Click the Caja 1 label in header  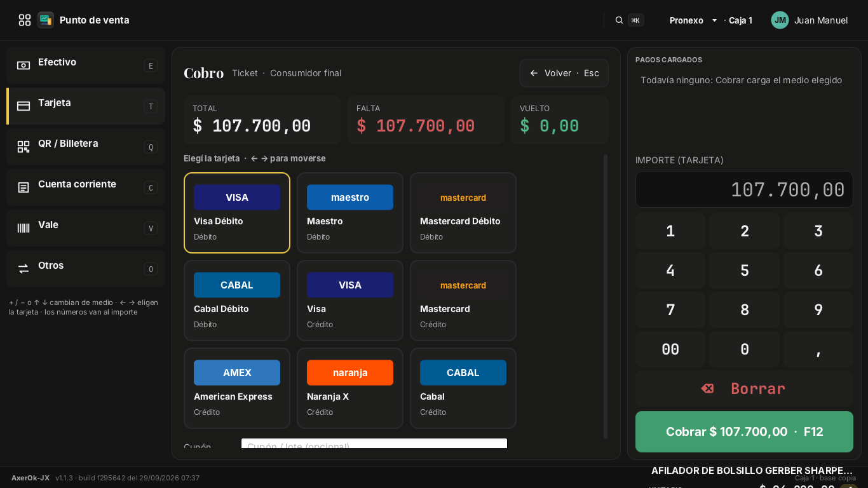point(740,20)
